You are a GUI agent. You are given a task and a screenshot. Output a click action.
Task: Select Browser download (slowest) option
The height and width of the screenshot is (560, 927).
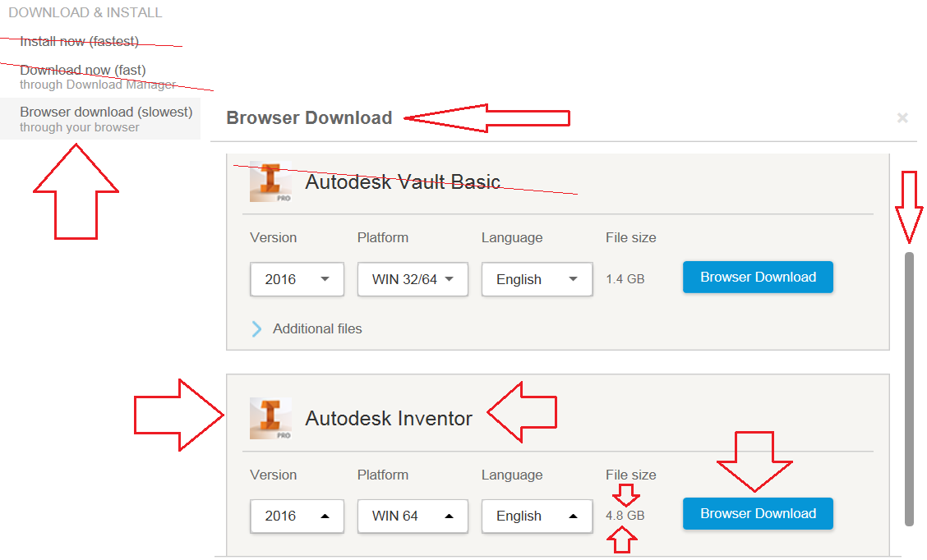click(100, 119)
